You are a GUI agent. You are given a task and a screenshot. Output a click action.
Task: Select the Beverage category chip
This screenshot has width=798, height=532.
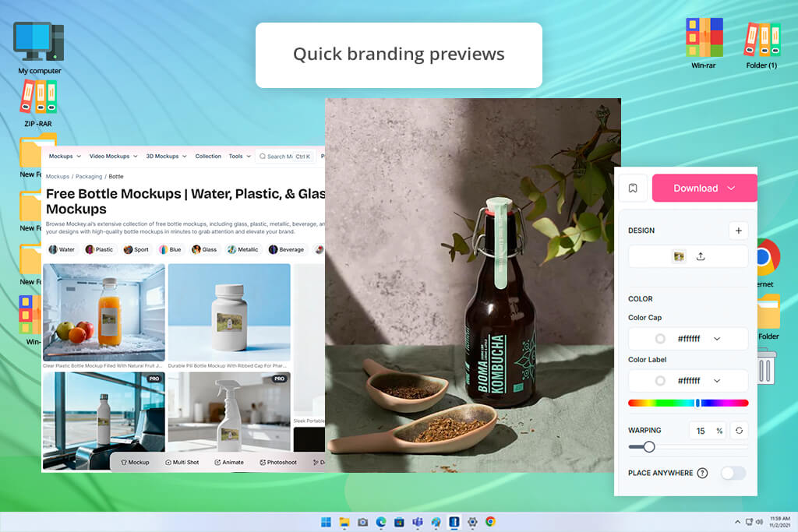coord(287,250)
